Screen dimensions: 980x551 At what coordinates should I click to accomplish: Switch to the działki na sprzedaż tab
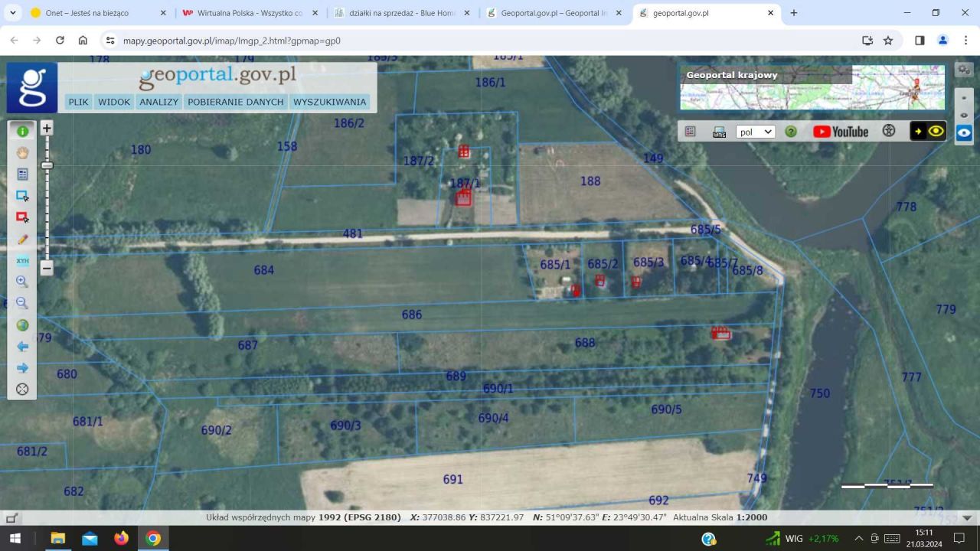point(402,13)
